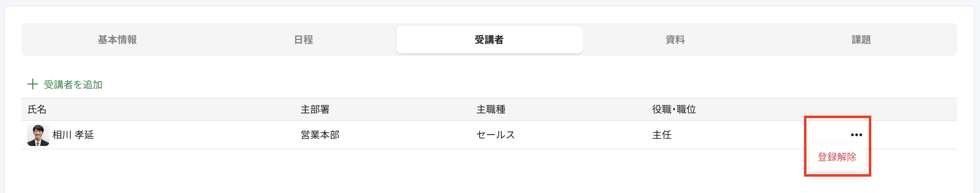Image resolution: width=980 pixels, height=193 pixels.
Task: Open the three-dot menu for 相川 孝延
Action: pyautogui.click(x=856, y=135)
